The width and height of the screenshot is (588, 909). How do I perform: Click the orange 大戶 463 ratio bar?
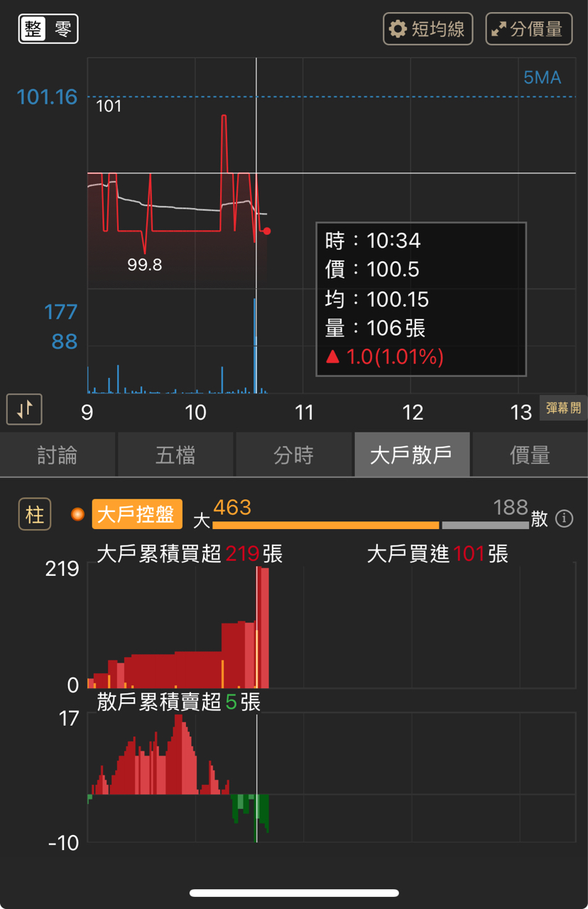325,525
